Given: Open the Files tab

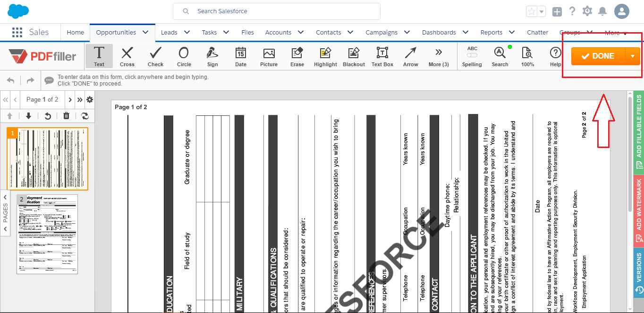Looking at the screenshot, I should pos(247,33).
